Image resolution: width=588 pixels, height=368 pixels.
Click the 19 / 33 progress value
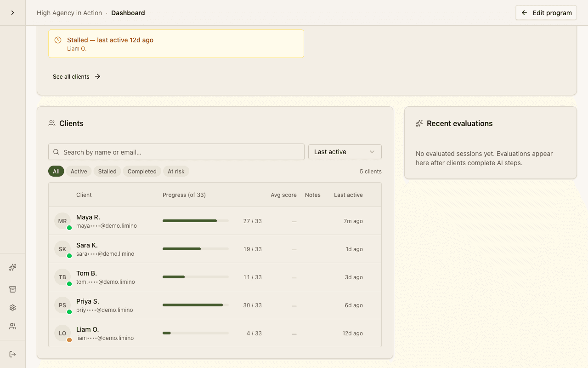click(x=252, y=249)
